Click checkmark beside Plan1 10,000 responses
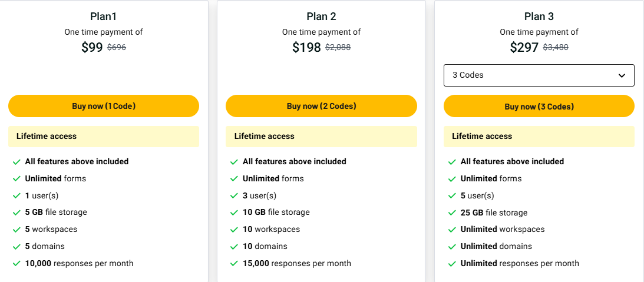Screen dimensions: 644x282 16,264
